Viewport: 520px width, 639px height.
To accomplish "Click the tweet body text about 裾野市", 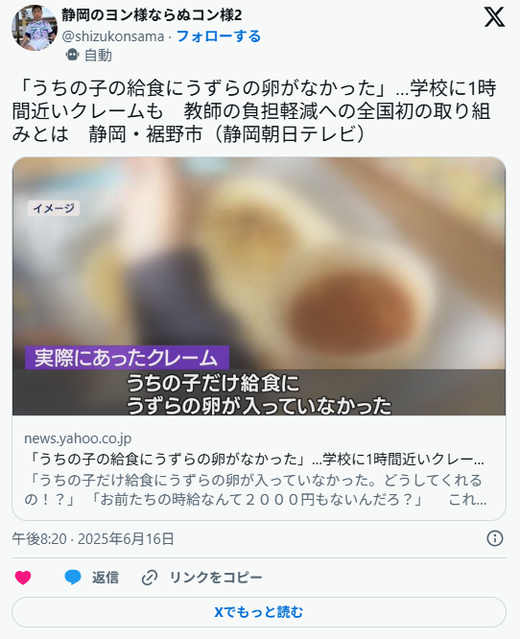I will 254,111.
